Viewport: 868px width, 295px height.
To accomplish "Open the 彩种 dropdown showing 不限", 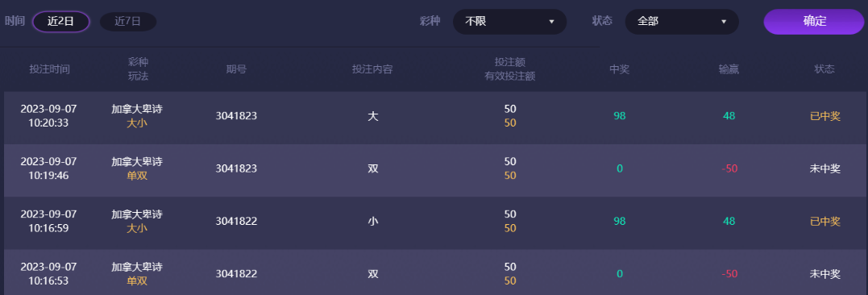I will coord(509,22).
